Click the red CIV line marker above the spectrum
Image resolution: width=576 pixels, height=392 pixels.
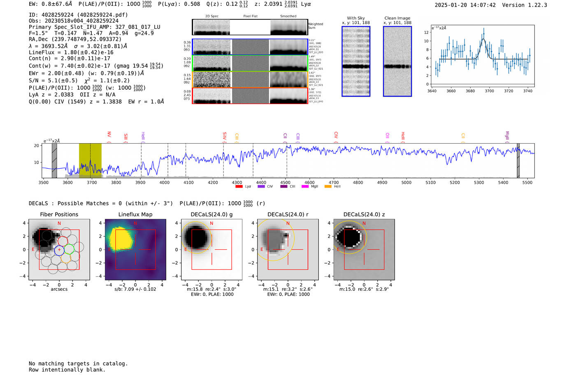tap(336, 137)
